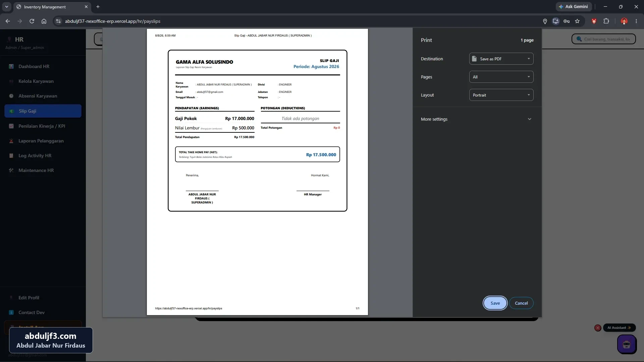The image size is (644, 362).
Task: Click the Slip Gaji money icon
Action: click(x=12, y=111)
